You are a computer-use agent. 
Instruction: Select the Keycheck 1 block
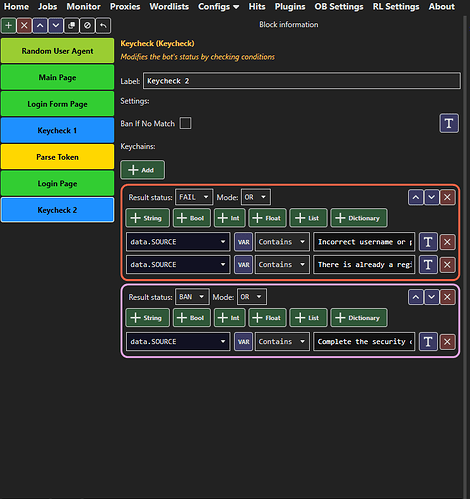(57, 130)
